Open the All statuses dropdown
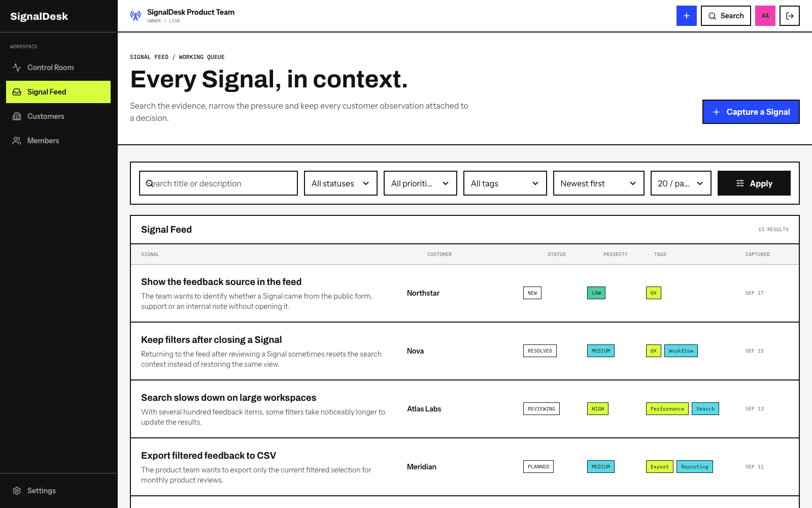812x508 pixels. (341, 183)
